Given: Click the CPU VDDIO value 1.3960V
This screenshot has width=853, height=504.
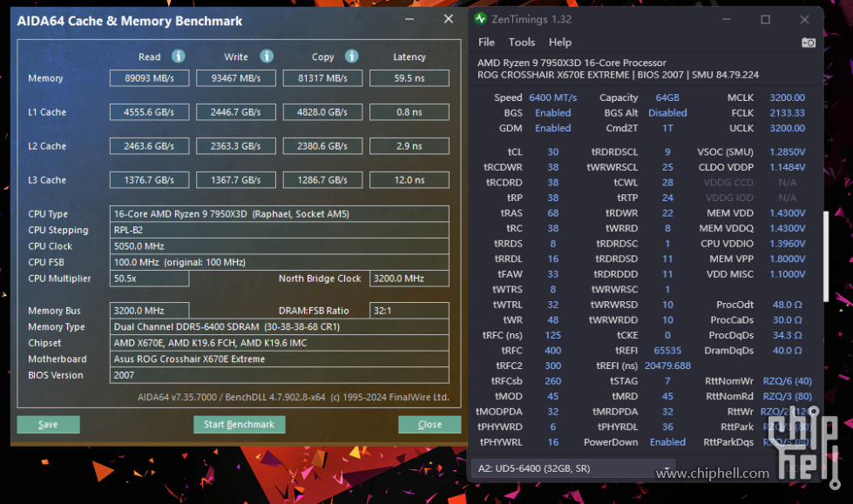Looking at the screenshot, I should (787, 244).
